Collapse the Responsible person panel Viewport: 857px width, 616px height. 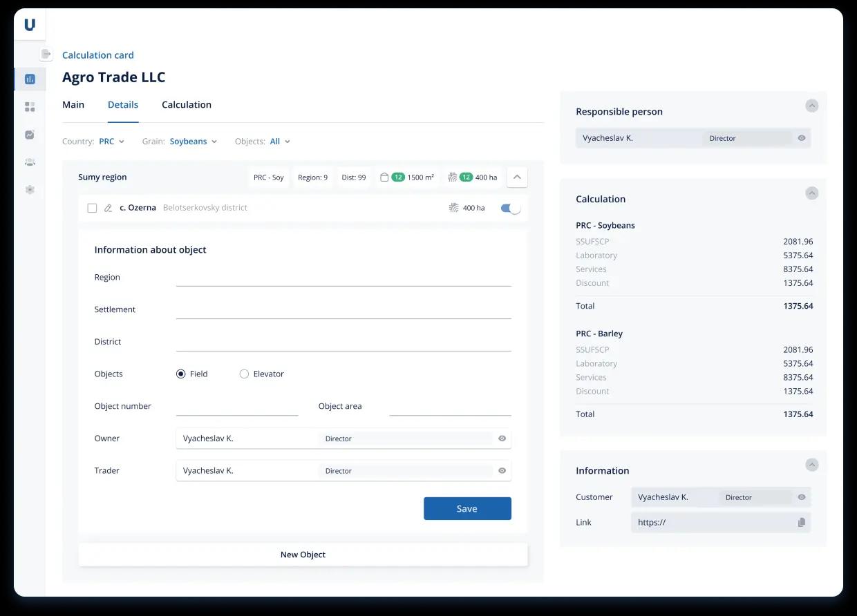tap(812, 106)
